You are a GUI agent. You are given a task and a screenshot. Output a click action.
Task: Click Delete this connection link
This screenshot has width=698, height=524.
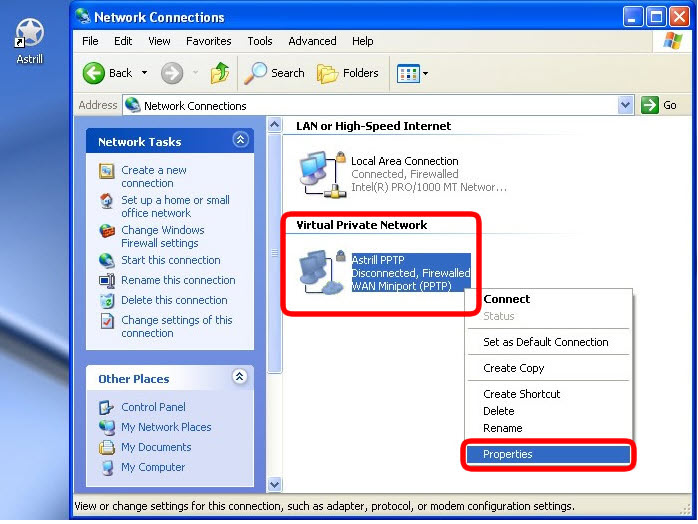click(174, 300)
